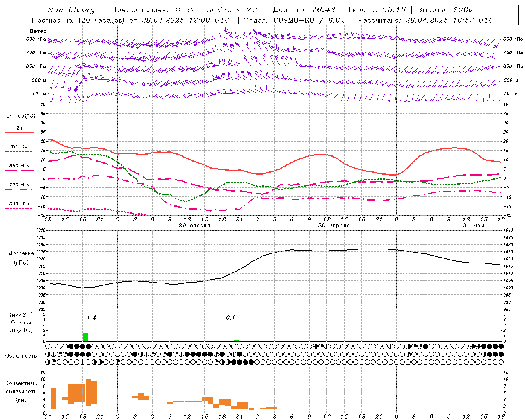
Task: Select the Облачность cloud cover label
Action: pos(21,356)
